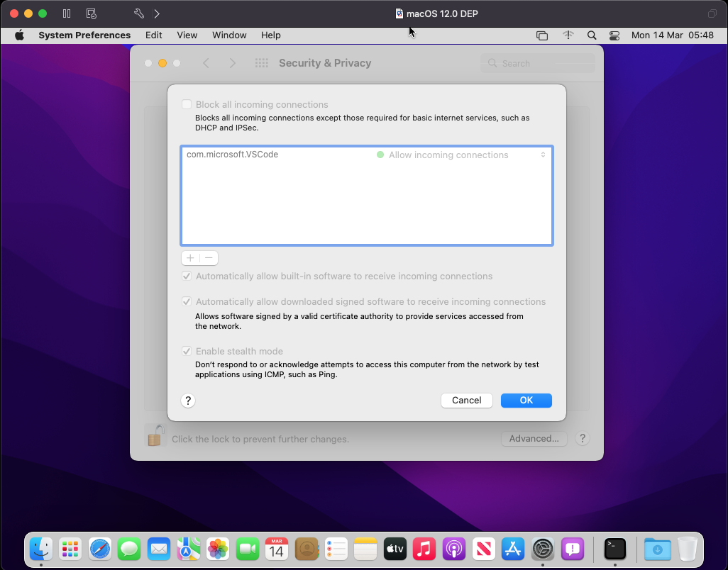Open Terminal from the Dock
Image resolution: width=728 pixels, height=570 pixels.
[614, 548]
